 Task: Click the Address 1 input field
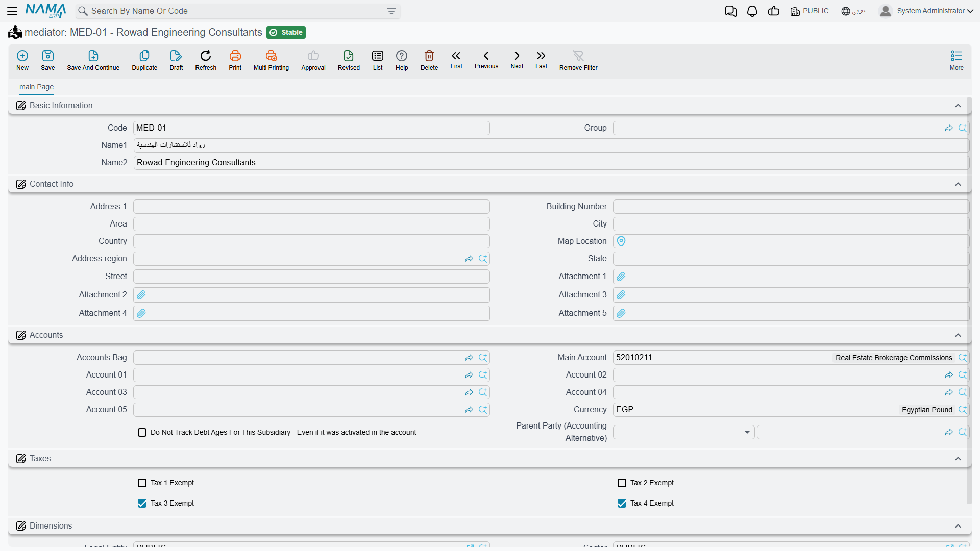pyautogui.click(x=311, y=207)
